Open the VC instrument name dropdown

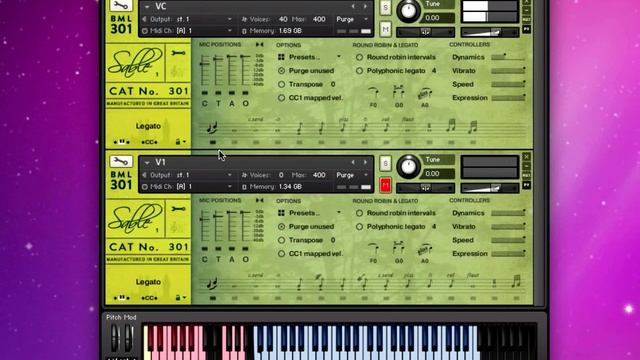coord(147,7)
